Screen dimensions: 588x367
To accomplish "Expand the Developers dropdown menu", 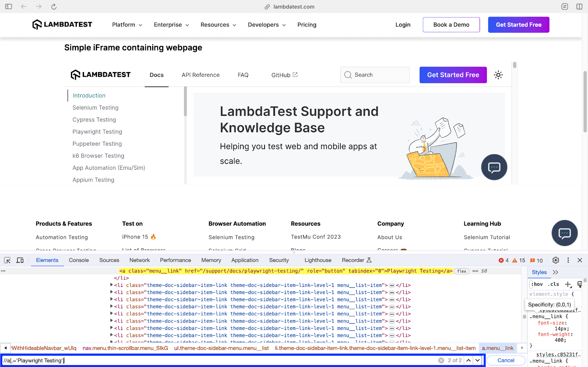I will (x=267, y=25).
